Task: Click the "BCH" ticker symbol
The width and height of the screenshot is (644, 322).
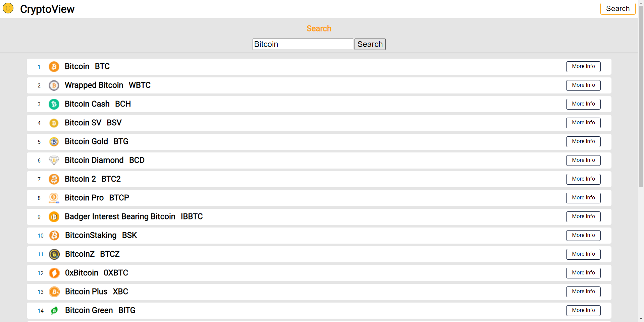Action: pyautogui.click(x=123, y=104)
